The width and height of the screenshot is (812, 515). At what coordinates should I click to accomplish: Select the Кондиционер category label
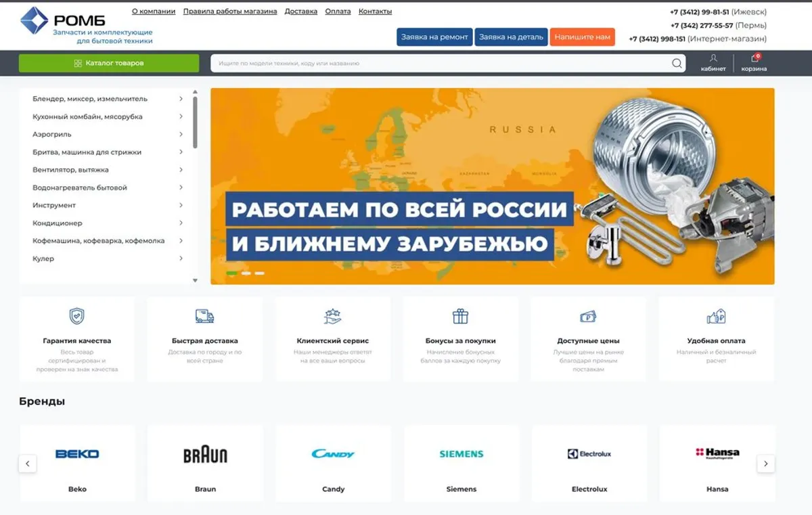click(x=58, y=223)
